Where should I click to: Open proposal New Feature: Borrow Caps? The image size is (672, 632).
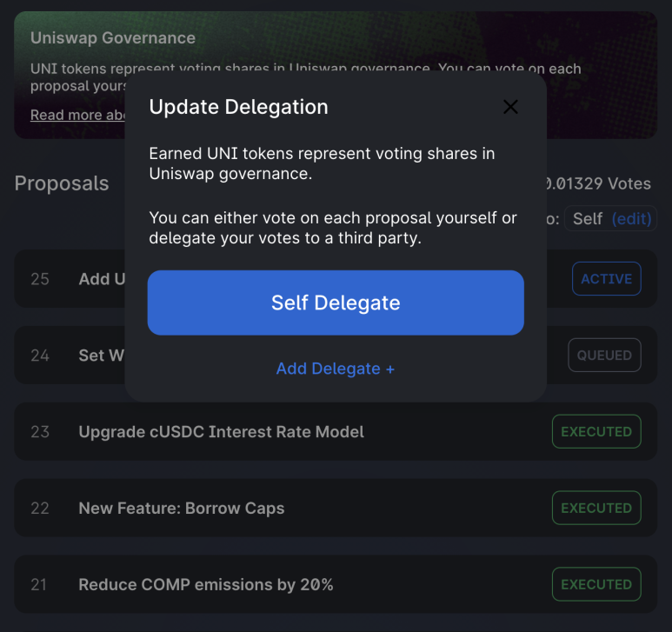click(x=181, y=509)
